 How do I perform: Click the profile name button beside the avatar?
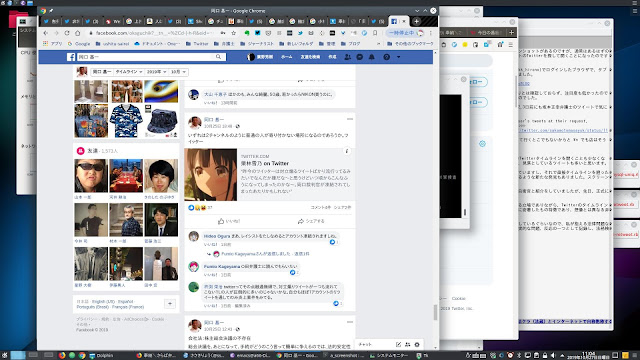tap(101, 72)
